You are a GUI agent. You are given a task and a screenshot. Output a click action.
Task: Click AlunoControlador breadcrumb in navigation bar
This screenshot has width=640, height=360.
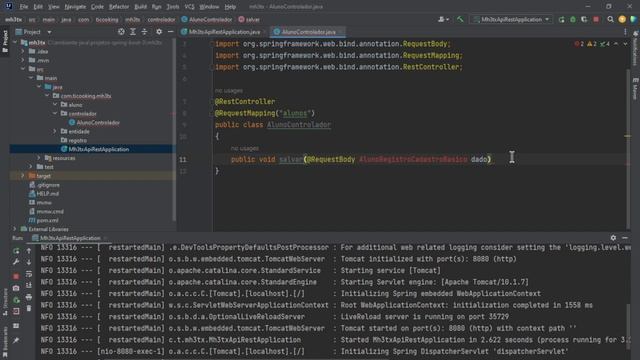(207, 19)
